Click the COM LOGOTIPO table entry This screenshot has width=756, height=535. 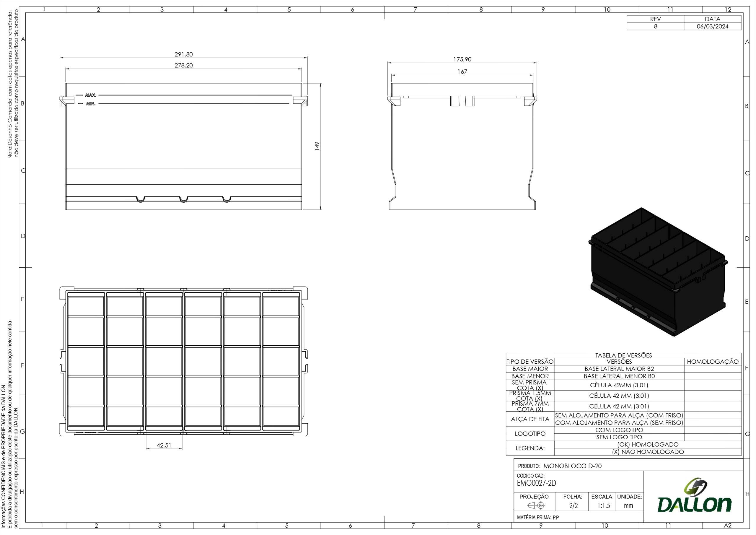[x=619, y=430]
